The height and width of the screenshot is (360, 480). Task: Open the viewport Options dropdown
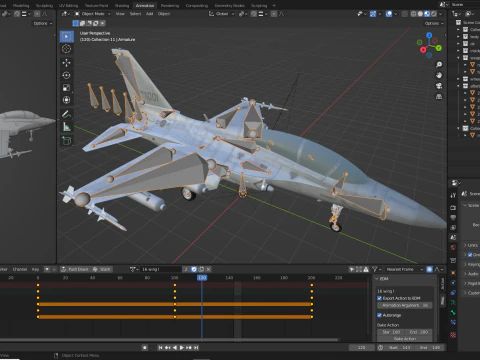tap(434, 23)
